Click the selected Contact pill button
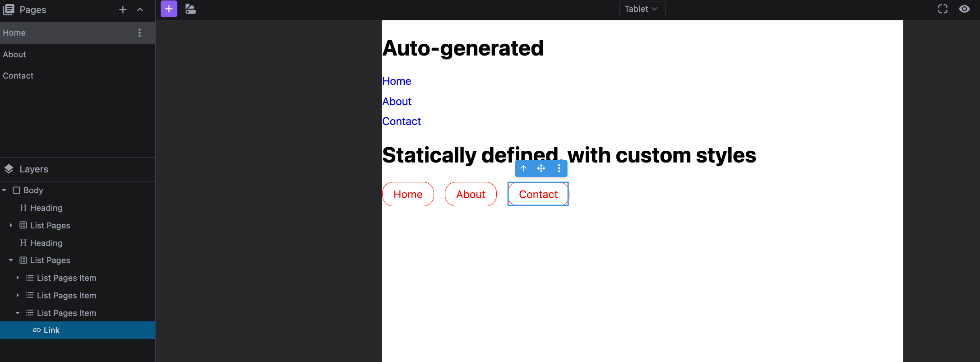Image resolution: width=980 pixels, height=362 pixels. point(538,194)
